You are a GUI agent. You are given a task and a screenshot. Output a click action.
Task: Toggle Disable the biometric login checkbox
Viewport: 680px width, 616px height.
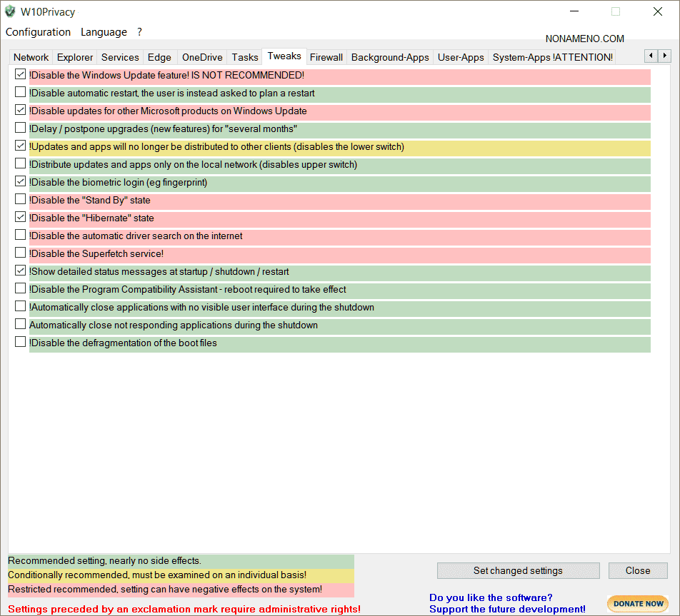click(x=20, y=181)
